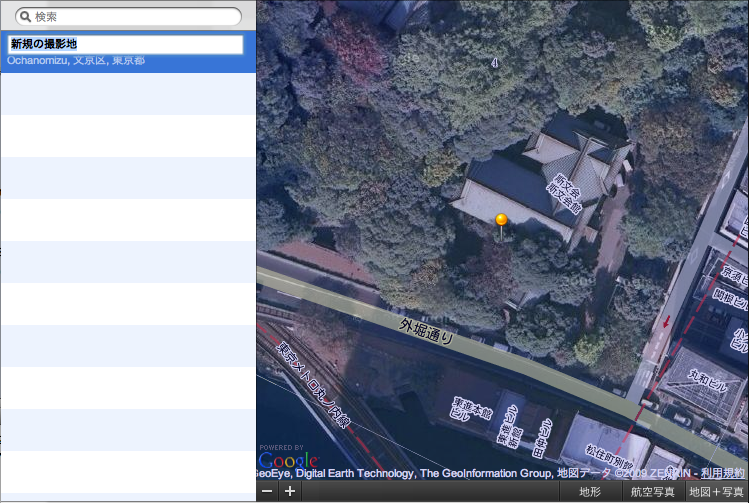The image size is (749, 503).
Task: Zoom in with the plus button
Action: pos(290,491)
